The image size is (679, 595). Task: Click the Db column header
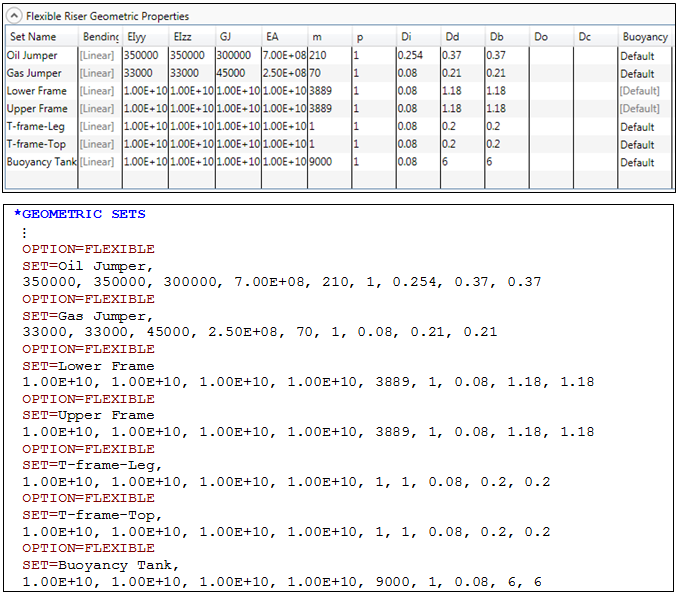(507, 37)
